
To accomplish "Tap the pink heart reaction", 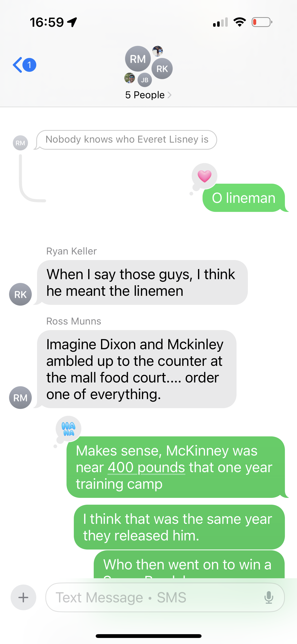I will (x=204, y=176).
